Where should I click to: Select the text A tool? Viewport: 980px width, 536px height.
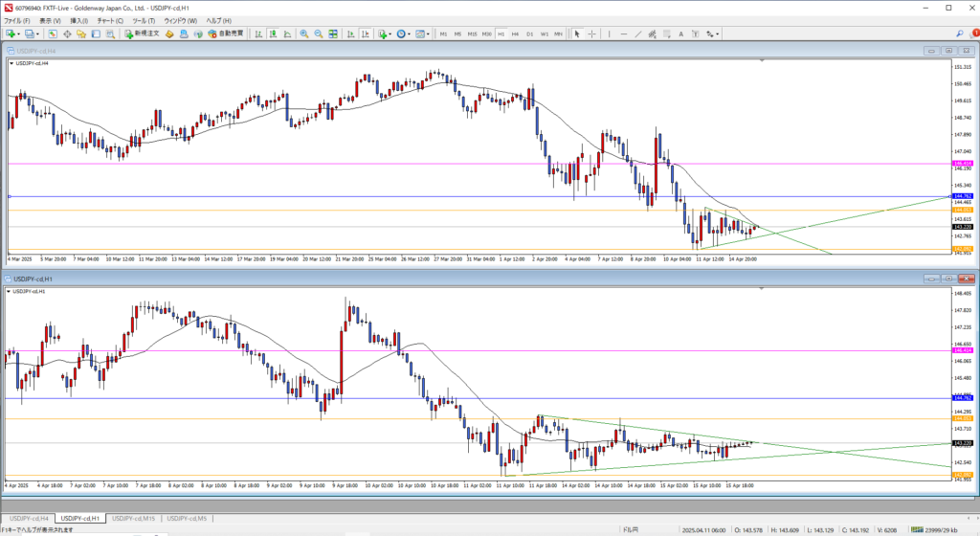tap(680, 33)
